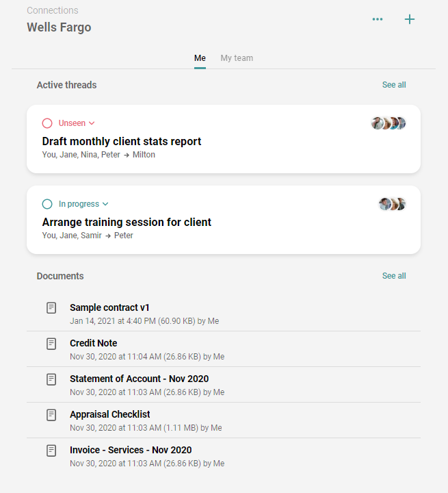Select the Me tab
This screenshot has height=493, width=448.
click(x=200, y=58)
